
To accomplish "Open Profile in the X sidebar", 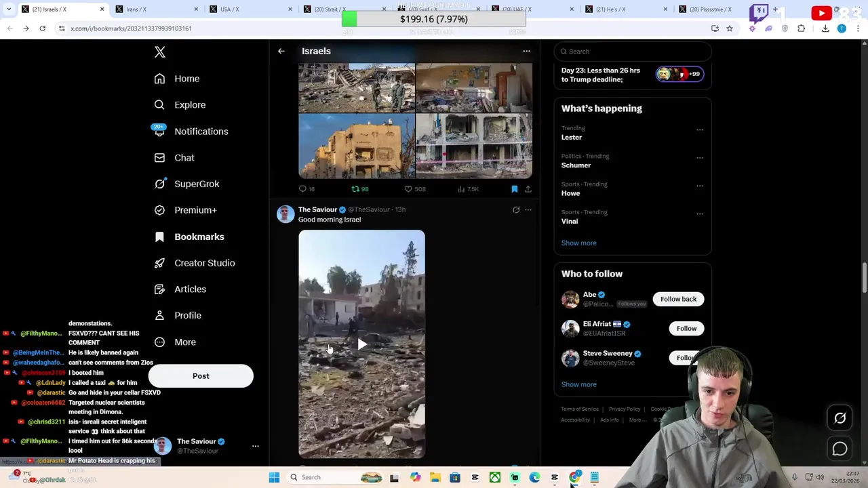I will point(178,315).
